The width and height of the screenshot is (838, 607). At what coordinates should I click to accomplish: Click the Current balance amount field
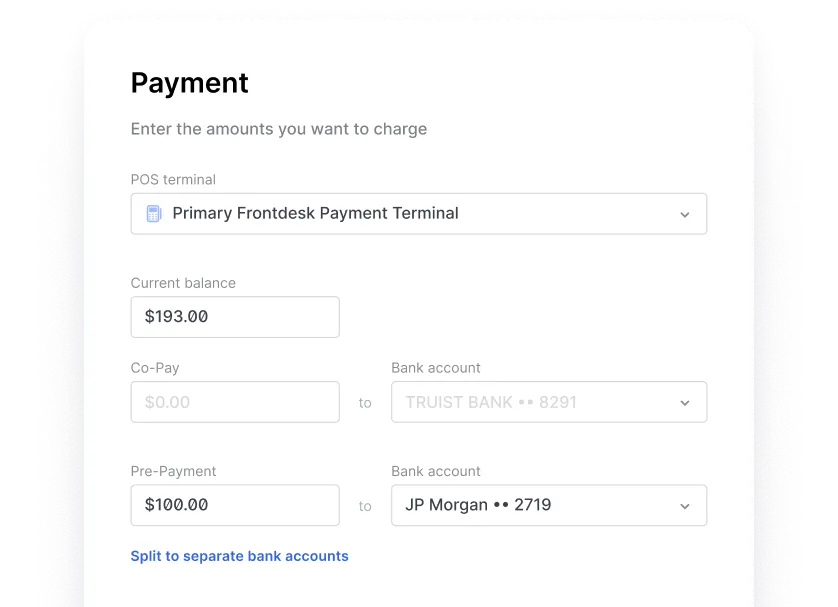tap(235, 317)
